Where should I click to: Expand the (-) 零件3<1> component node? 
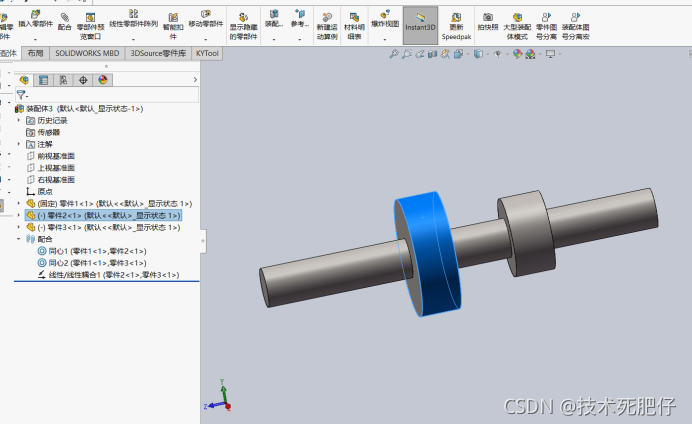(19, 227)
